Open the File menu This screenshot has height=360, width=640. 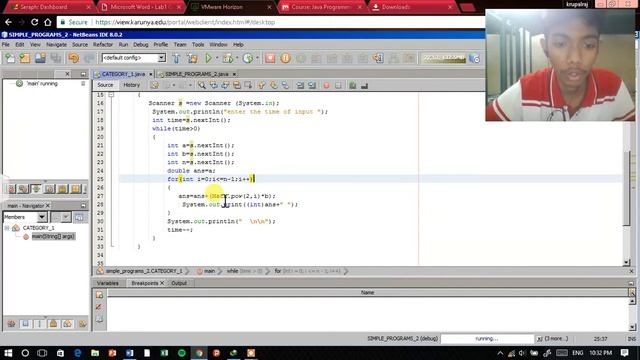(x=6, y=44)
